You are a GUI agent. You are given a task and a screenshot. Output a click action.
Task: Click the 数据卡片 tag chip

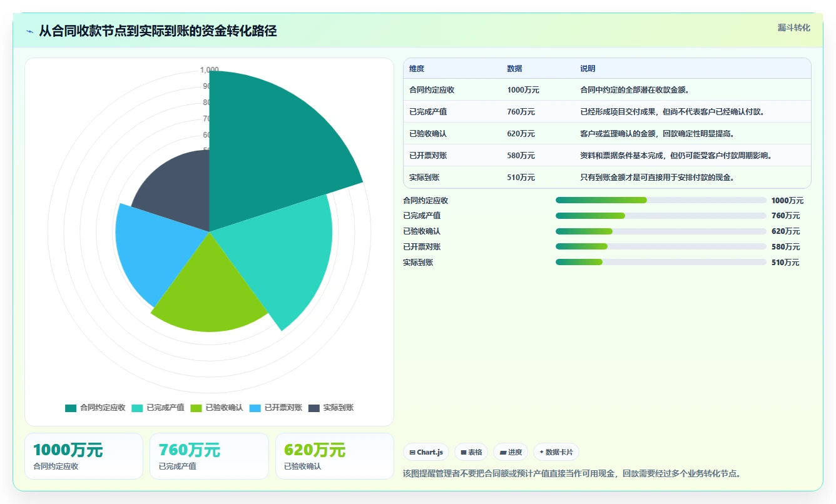[x=556, y=452]
